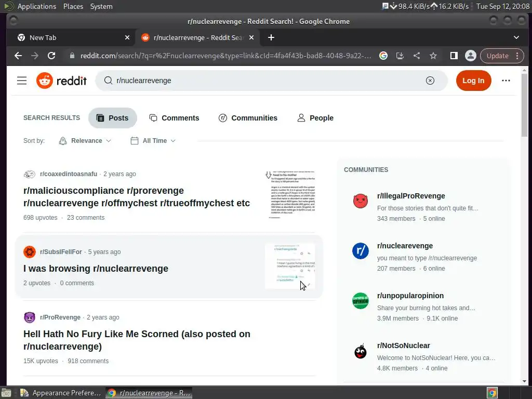Click the '23 comments' text
This screenshot has width=532, height=399.
[86, 218]
